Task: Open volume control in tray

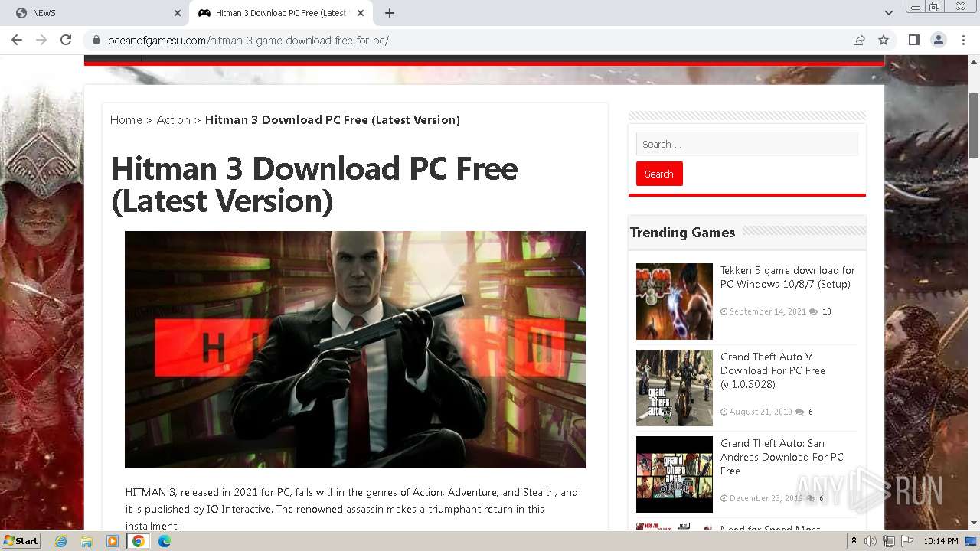Action: 871,541
